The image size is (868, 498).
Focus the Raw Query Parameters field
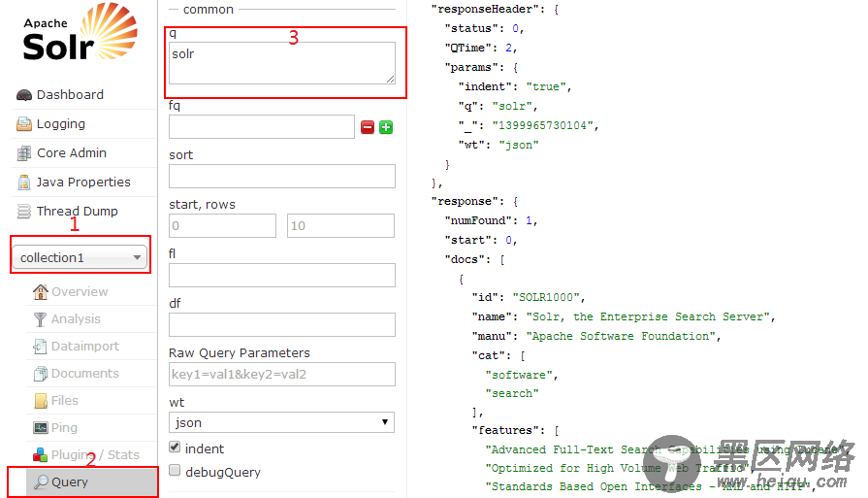tap(282, 374)
